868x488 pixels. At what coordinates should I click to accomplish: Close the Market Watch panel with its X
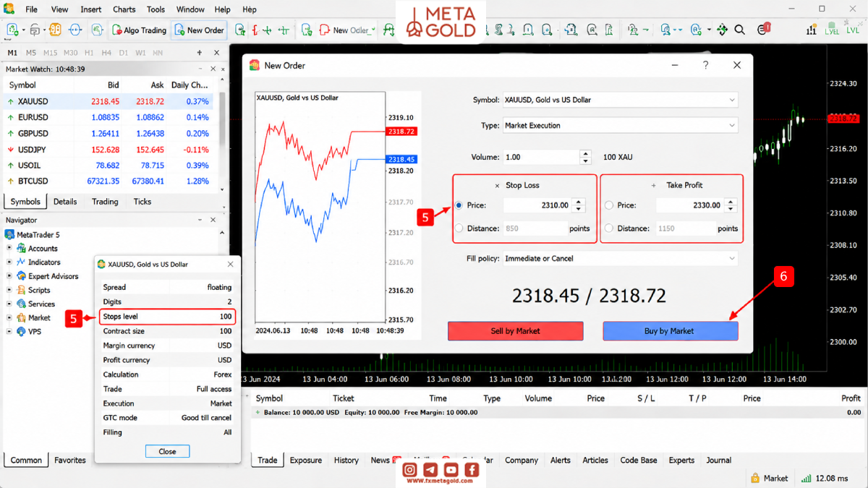tap(212, 69)
